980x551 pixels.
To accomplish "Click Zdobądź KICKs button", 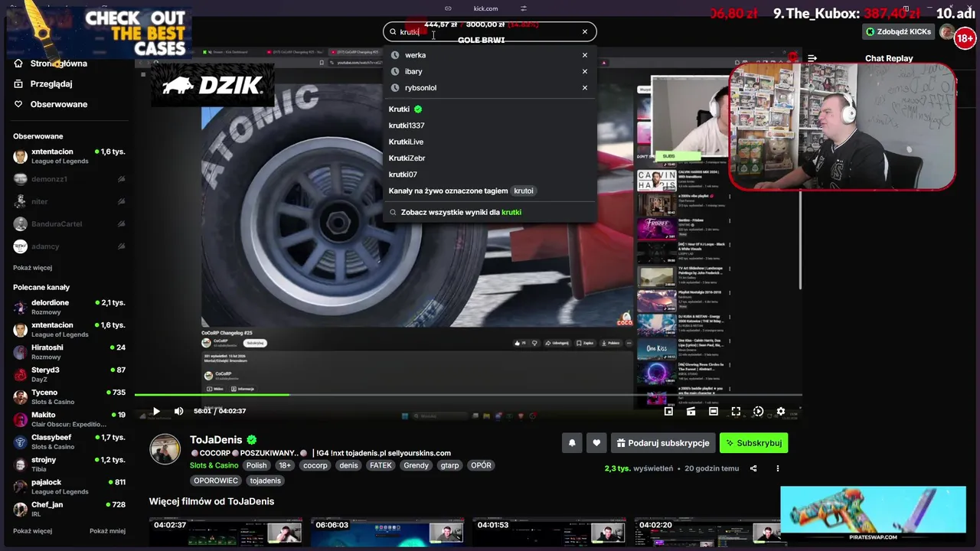I will pyautogui.click(x=899, y=31).
